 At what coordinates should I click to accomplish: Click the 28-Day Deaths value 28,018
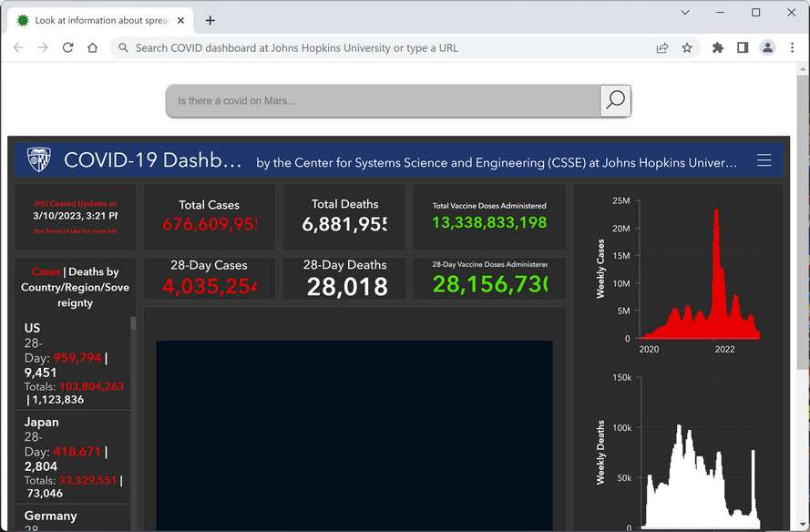(347, 287)
